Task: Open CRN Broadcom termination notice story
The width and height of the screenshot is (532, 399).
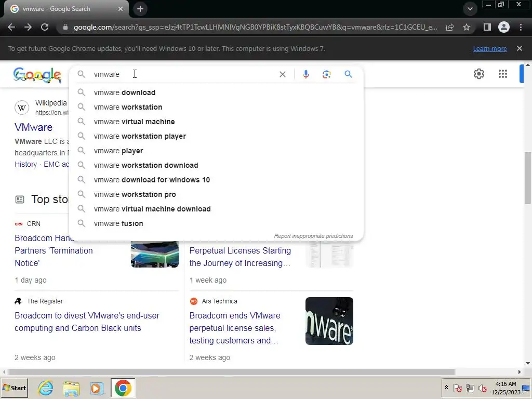Action: point(54,251)
